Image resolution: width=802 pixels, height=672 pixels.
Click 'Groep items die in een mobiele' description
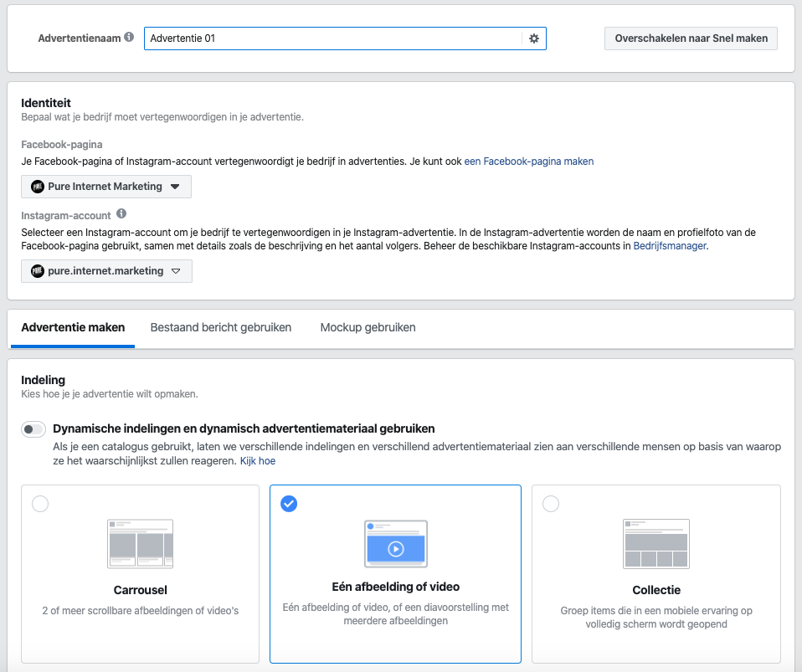[x=656, y=618]
